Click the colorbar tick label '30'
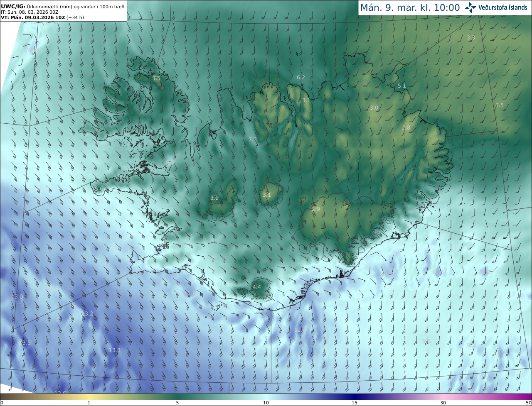532x406 pixels. (443, 403)
